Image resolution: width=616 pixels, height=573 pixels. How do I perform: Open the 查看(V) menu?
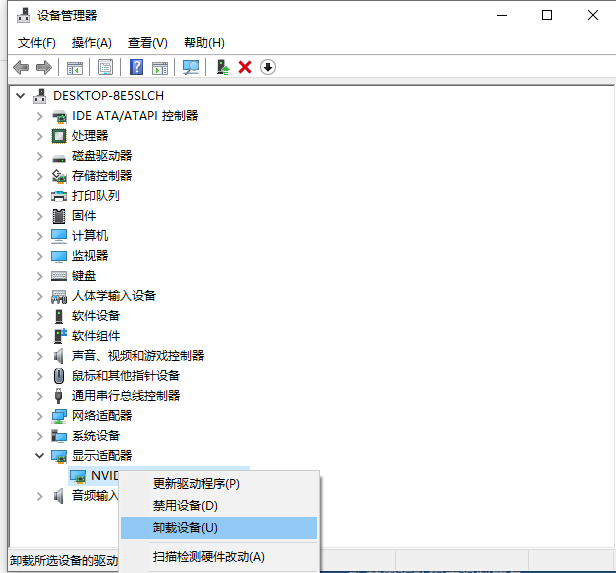click(x=147, y=42)
